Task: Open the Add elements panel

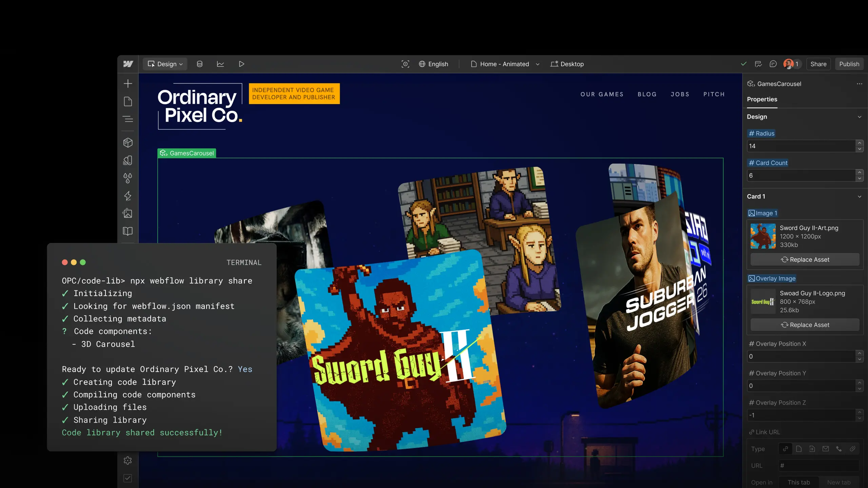Action: click(x=128, y=84)
